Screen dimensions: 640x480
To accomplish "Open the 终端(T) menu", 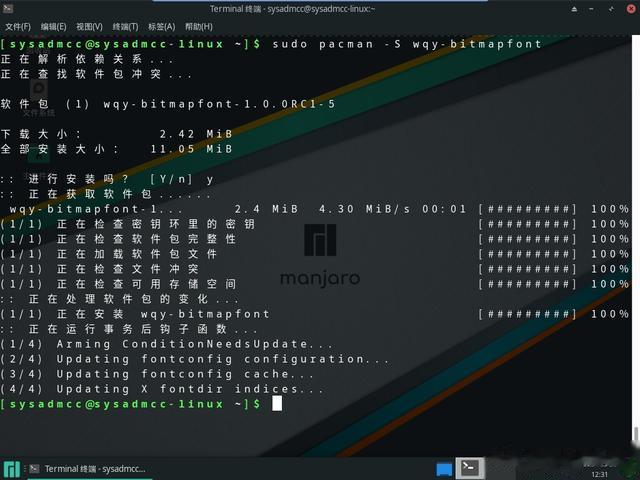I will point(125,27).
